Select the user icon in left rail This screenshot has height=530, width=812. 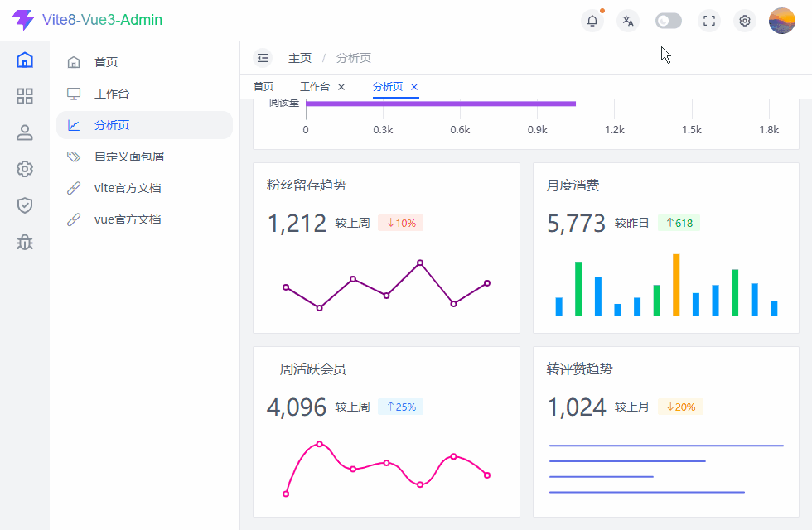[25, 132]
